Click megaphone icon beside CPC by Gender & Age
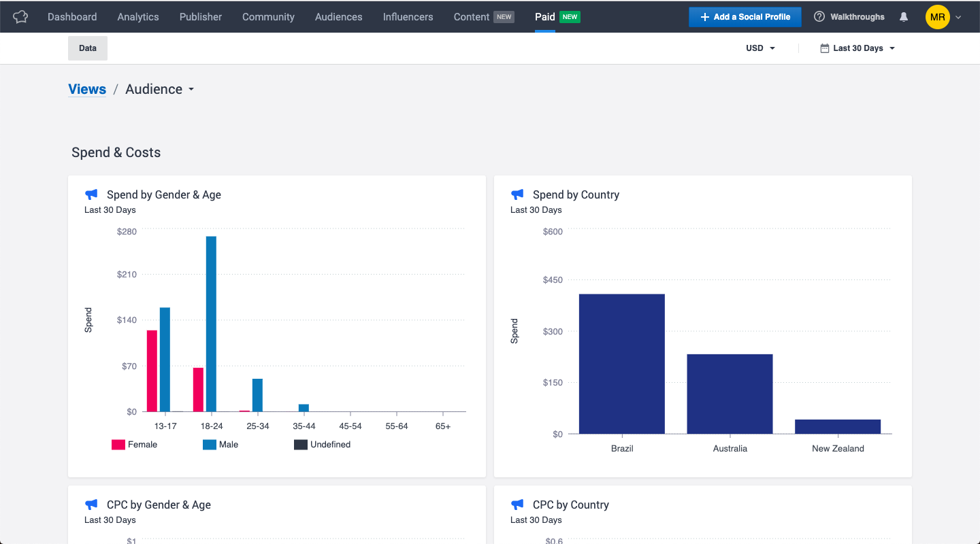This screenshot has width=980, height=544. point(91,505)
